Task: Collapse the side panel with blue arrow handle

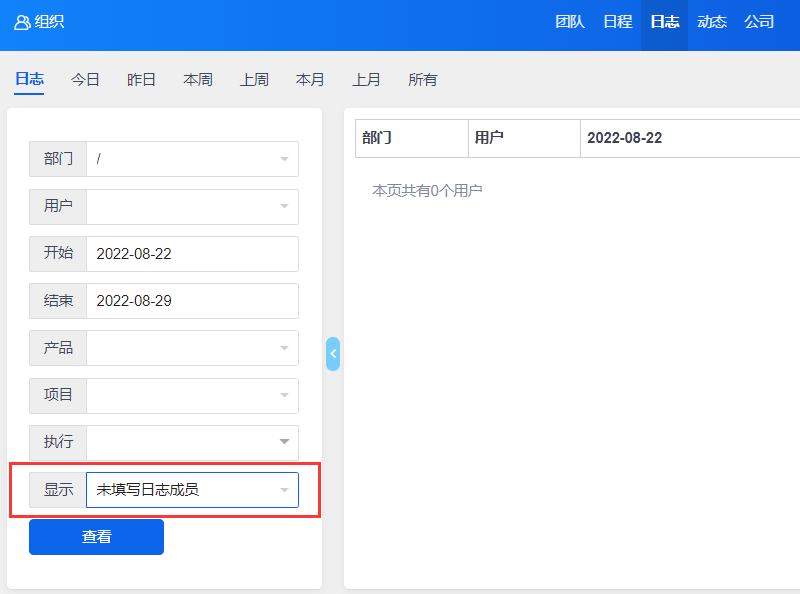Action: [333, 354]
